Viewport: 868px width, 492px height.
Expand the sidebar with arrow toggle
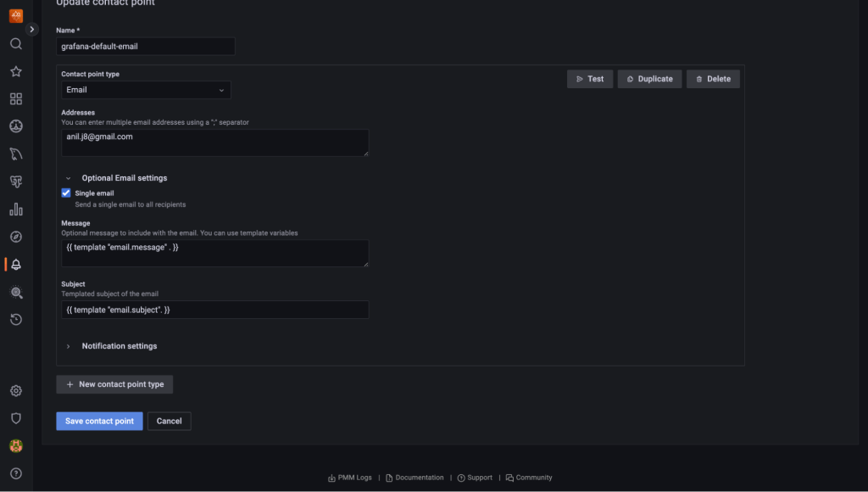(x=32, y=29)
